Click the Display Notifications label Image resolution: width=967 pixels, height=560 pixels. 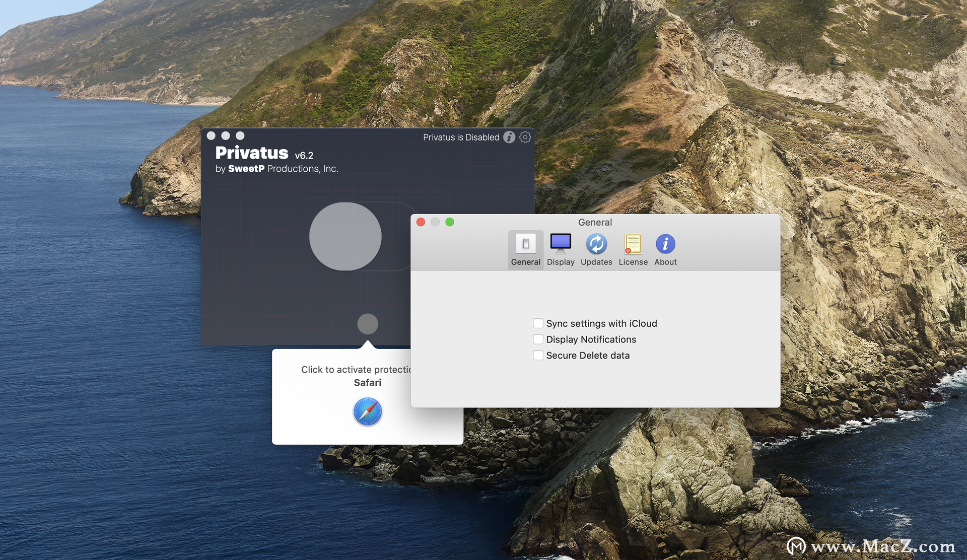click(591, 339)
